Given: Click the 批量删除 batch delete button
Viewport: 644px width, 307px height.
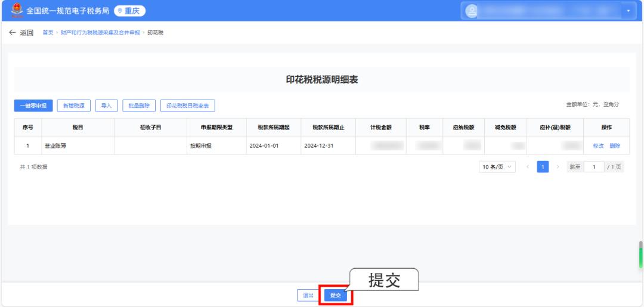Looking at the screenshot, I should (139, 106).
